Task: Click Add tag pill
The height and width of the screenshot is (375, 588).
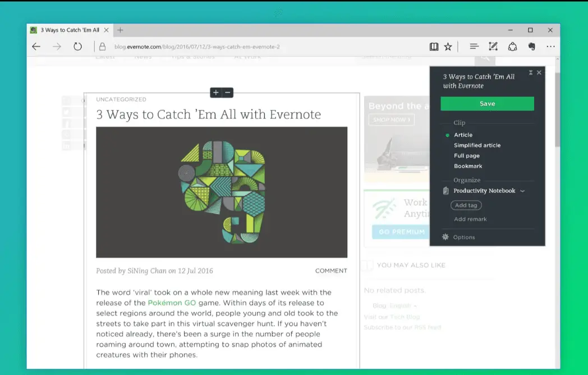Action: click(x=466, y=205)
